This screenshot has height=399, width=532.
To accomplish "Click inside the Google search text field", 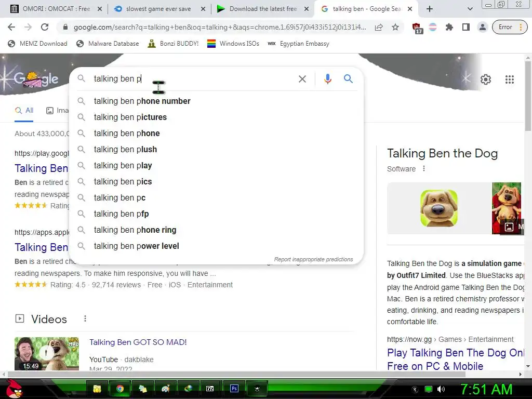I will (193, 79).
